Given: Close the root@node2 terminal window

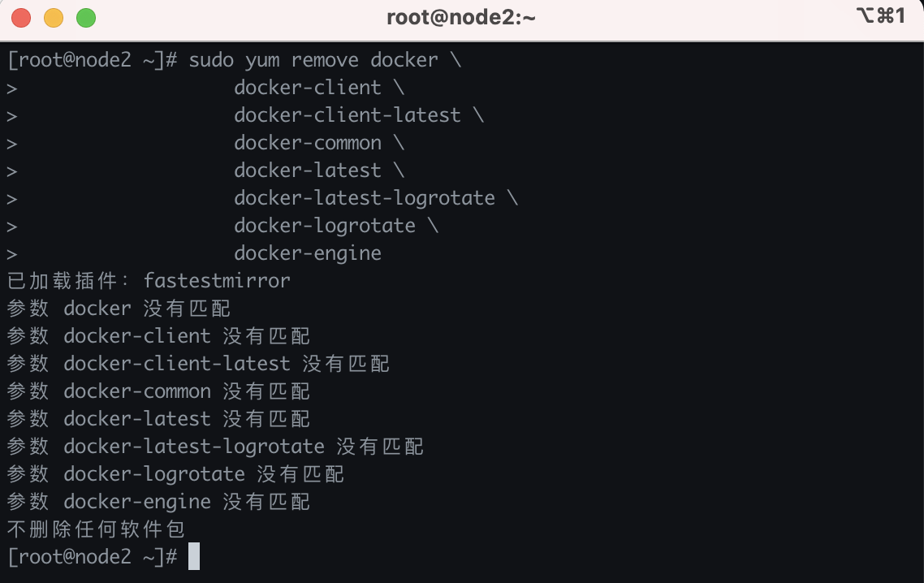Looking at the screenshot, I should click(21, 17).
